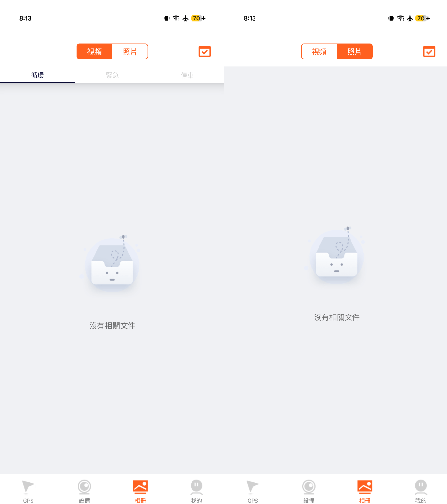Open 相冊 album tab on left screen
This screenshot has width=447, height=504.
pos(140,491)
